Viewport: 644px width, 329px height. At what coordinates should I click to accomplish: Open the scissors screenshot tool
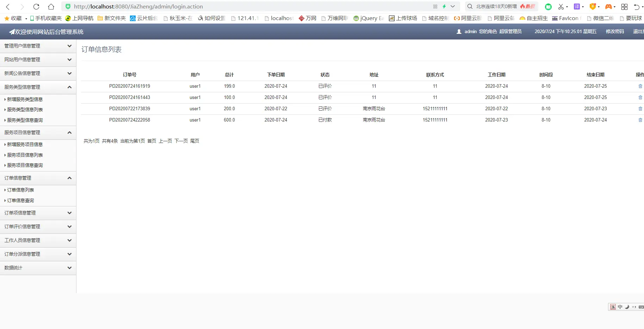(561, 7)
